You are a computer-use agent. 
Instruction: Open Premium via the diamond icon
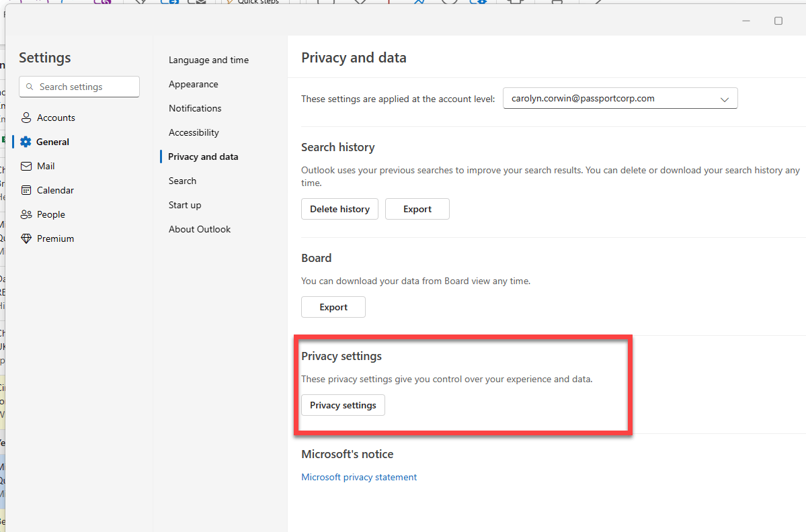click(x=26, y=238)
